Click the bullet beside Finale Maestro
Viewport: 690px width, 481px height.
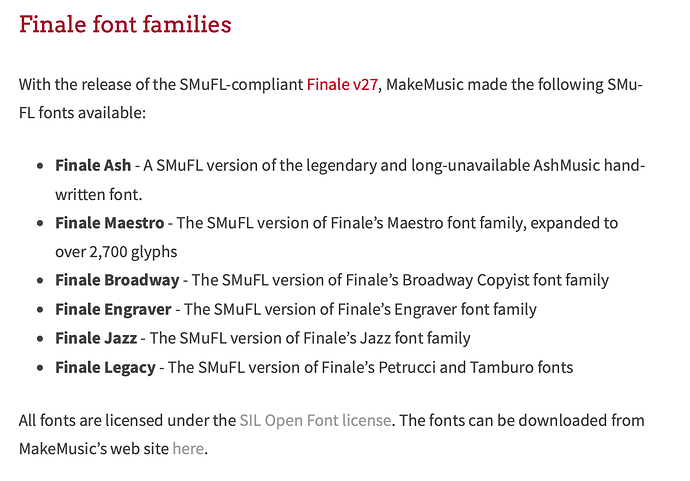(39, 223)
